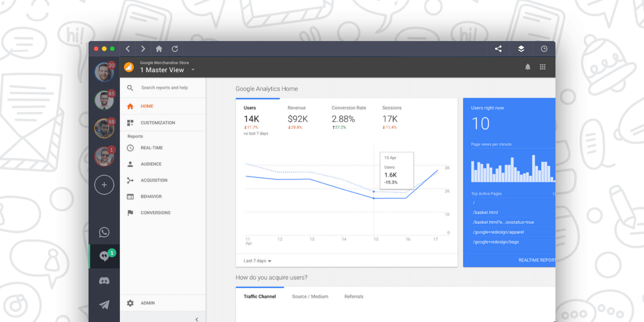Screen dimensions: 644x322
Task: Select the avatar with badge 85
Action: (x=104, y=100)
